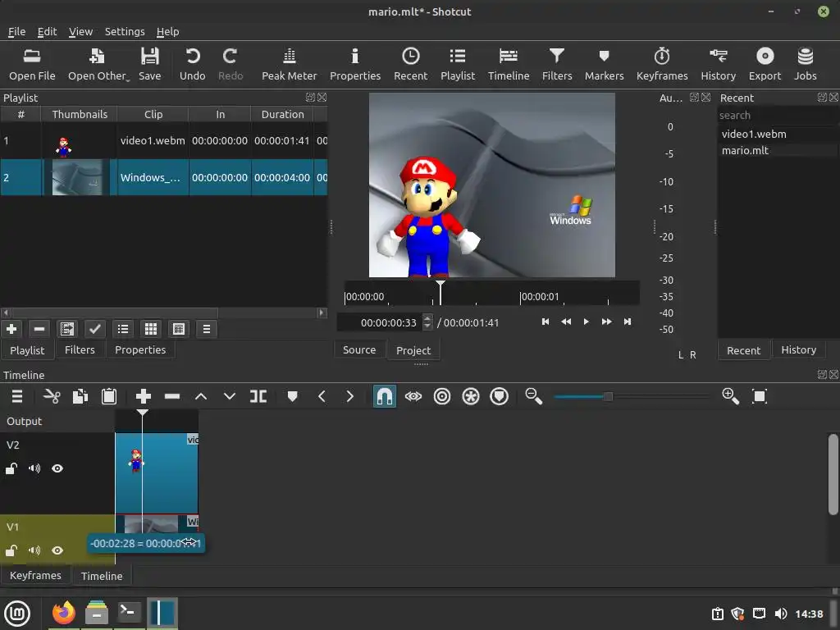Cut the selected clip with scissors icon
This screenshot has width=840, height=630.
pyautogui.click(x=52, y=396)
